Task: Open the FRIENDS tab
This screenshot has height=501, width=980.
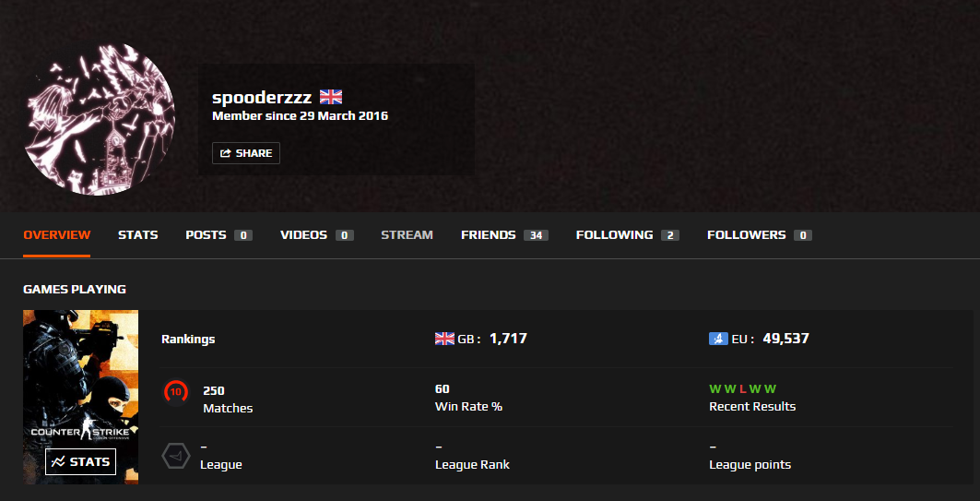Action: (504, 235)
